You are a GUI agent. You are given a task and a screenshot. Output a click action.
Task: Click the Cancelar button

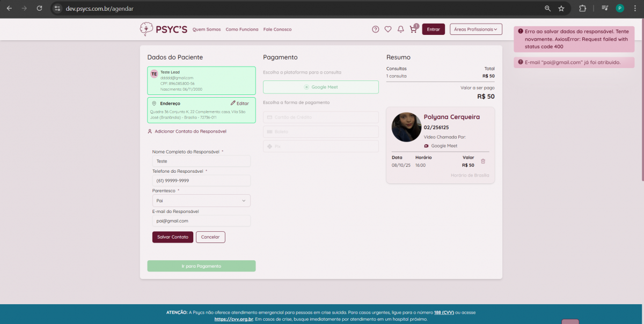[210, 237]
